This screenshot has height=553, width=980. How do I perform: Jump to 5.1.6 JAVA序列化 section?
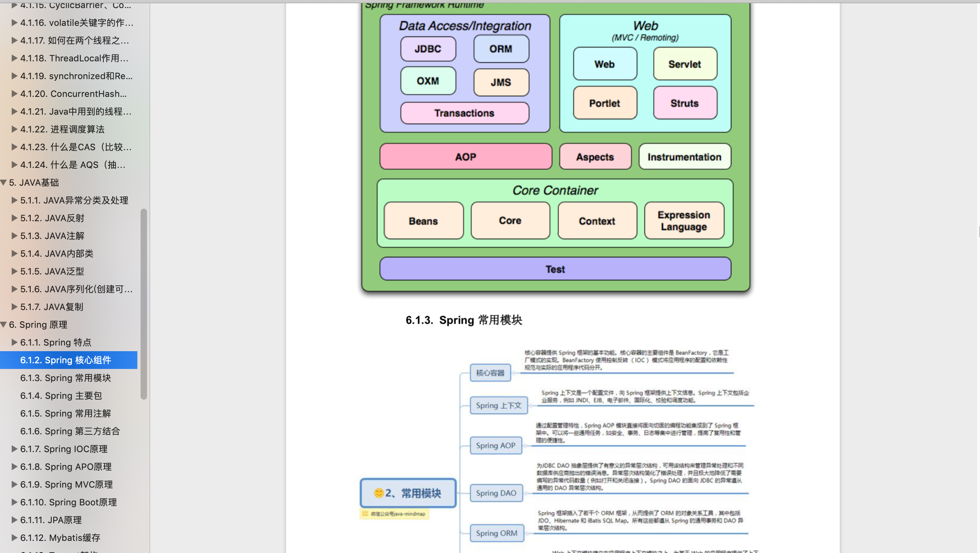click(x=76, y=289)
